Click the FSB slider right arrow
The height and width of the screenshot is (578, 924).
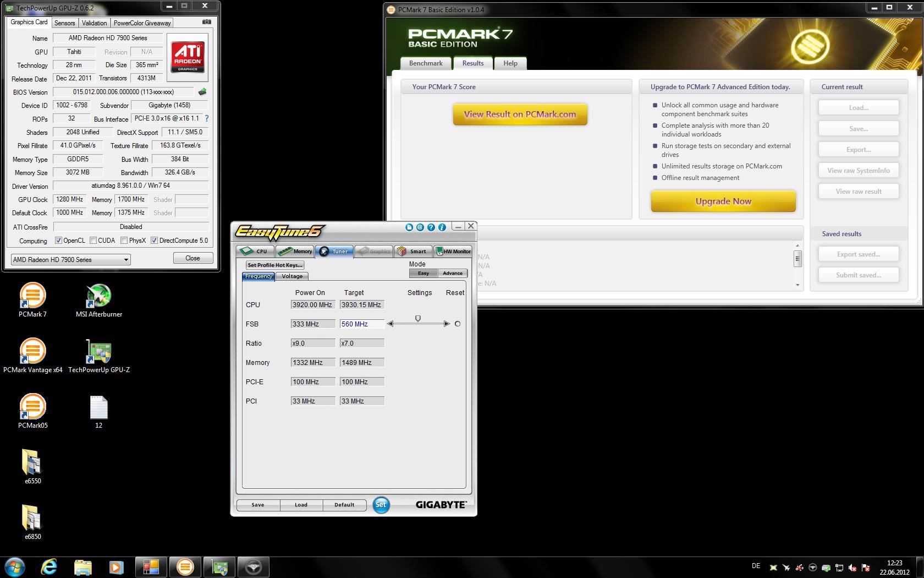coord(447,324)
